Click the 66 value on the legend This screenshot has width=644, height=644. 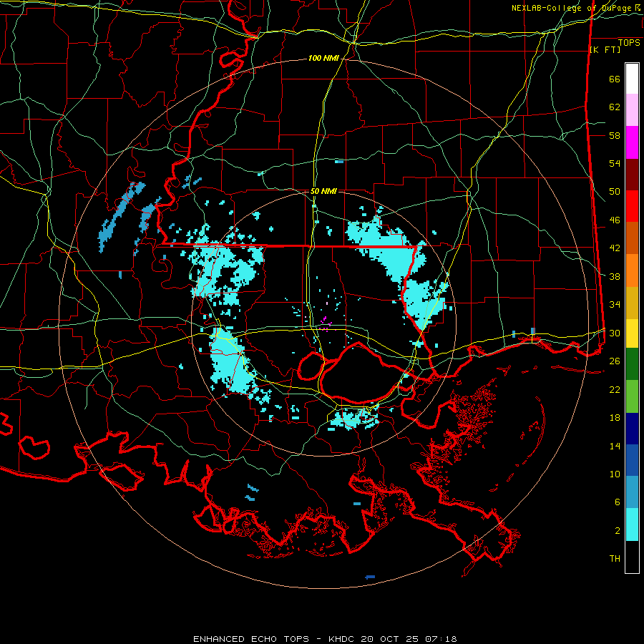click(x=615, y=79)
